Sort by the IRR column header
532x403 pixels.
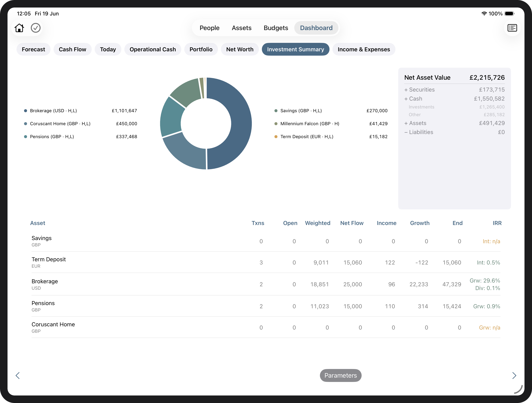pos(497,223)
